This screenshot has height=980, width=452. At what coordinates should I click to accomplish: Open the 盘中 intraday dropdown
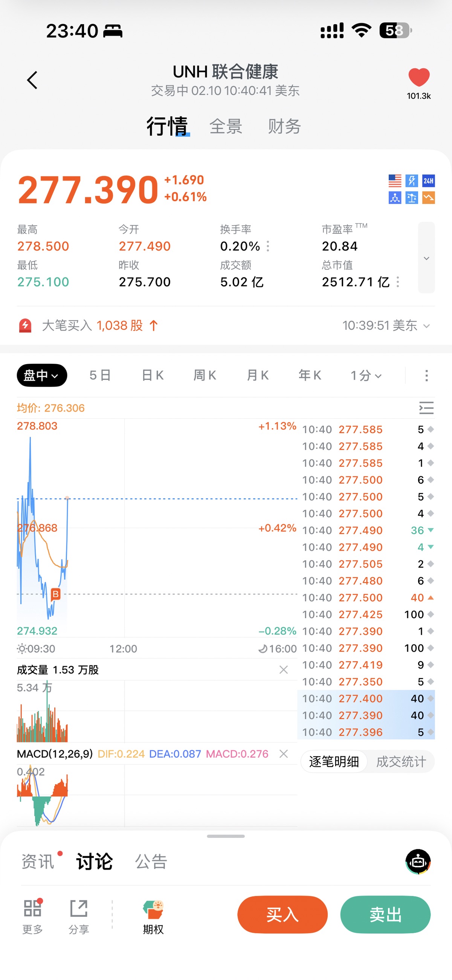42,375
